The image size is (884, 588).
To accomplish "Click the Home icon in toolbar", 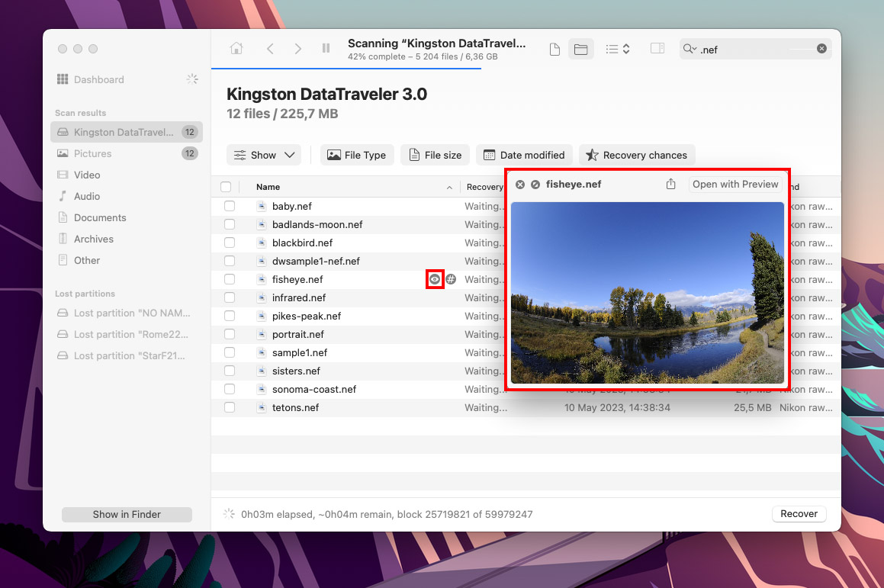I will tap(236, 49).
